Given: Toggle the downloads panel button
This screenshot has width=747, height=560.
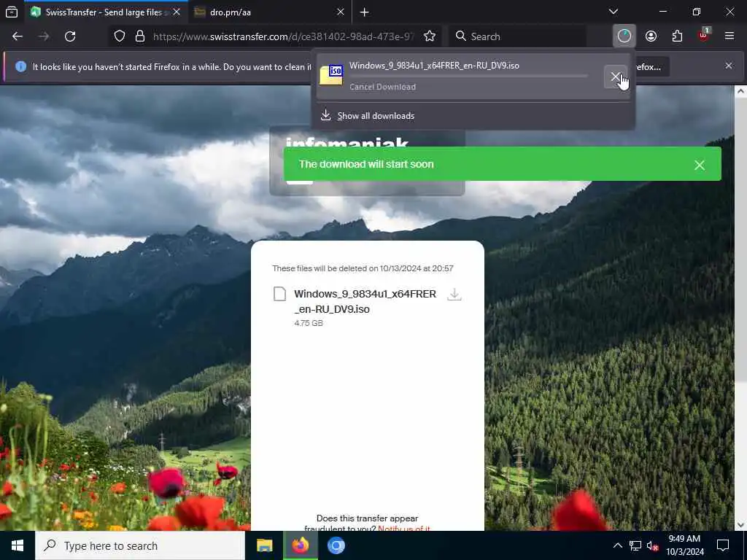Looking at the screenshot, I should [624, 36].
